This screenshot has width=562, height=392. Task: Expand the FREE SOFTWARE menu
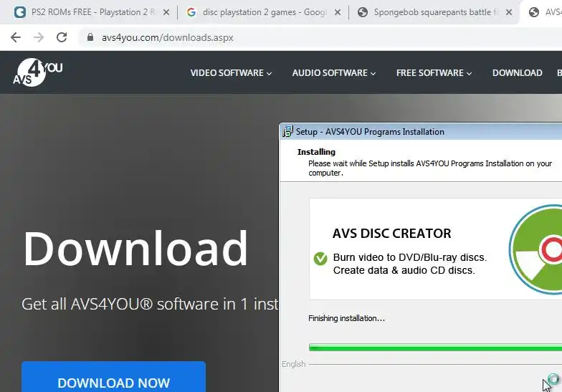[434, 73]
